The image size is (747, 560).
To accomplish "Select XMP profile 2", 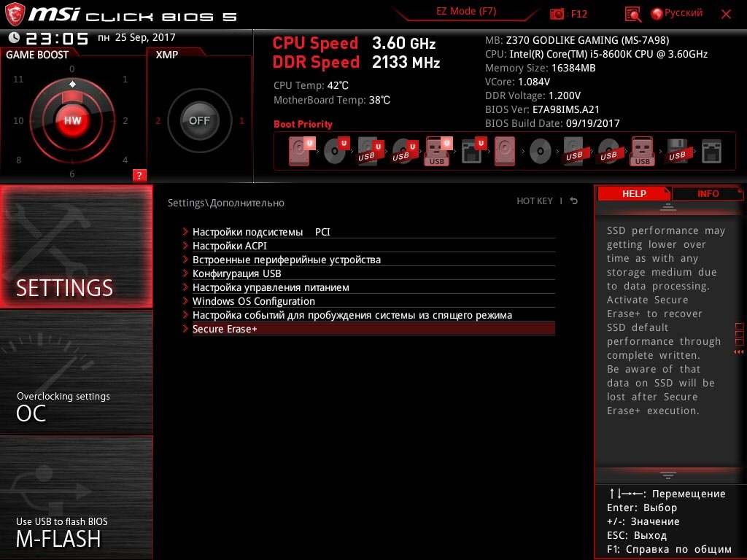I will pos(158,120).
